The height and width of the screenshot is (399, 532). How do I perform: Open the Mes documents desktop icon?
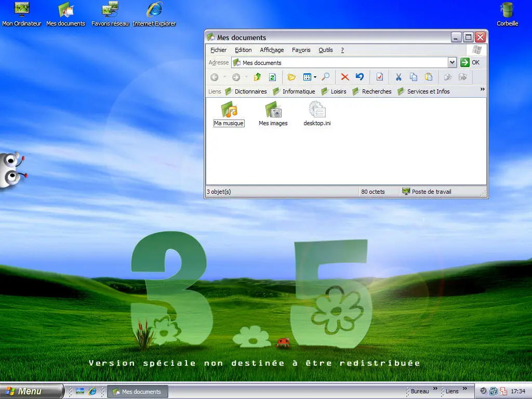66,14
